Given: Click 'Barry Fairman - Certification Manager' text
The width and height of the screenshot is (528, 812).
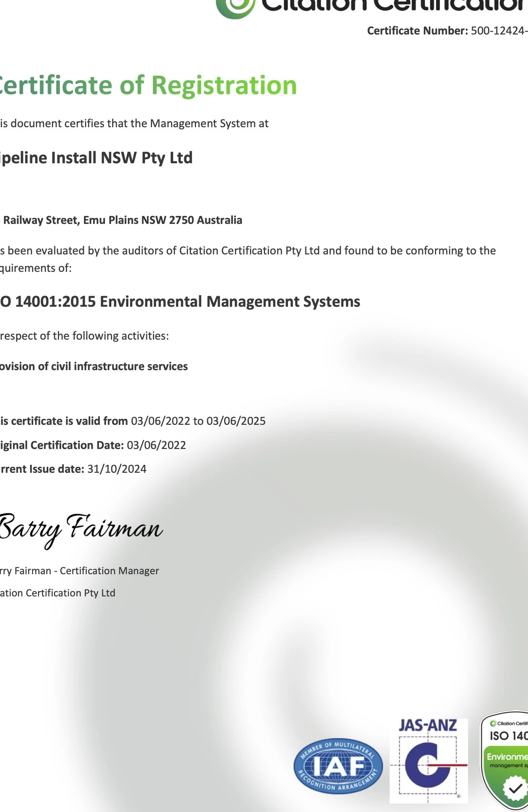Looking at the screenshot, I should 79,571.
